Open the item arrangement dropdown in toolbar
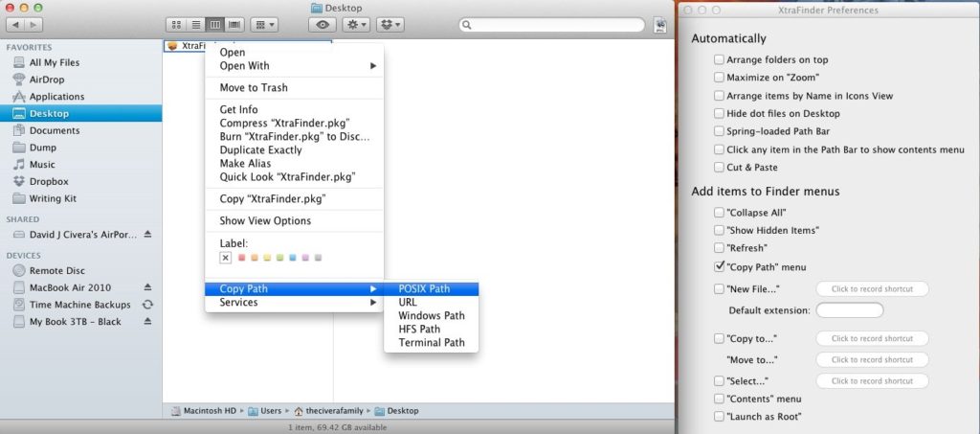 click(264, 25)
